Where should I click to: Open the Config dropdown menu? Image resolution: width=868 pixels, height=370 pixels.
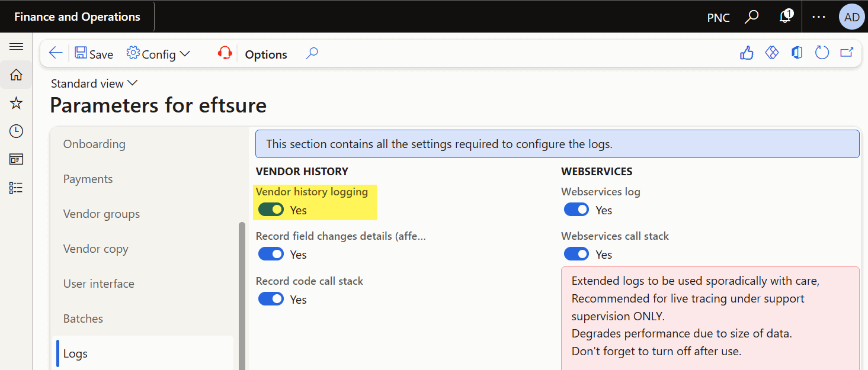(158, 54)
